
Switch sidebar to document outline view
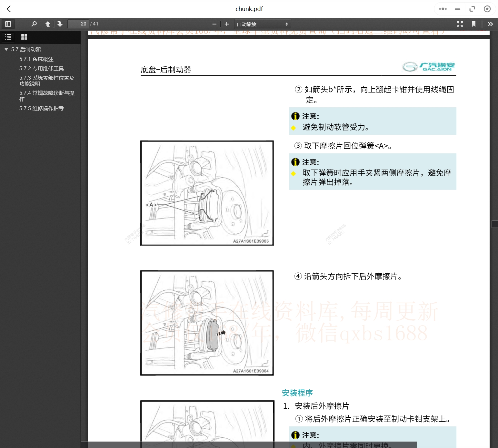click(x=8, y=37)
